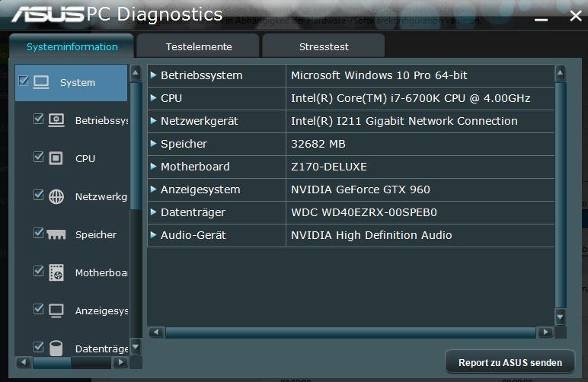Disable the Motherboard sidebar checkbox
Image resolution: width=588 pixels, height=382 pixels.
click(x=39, y=270)
